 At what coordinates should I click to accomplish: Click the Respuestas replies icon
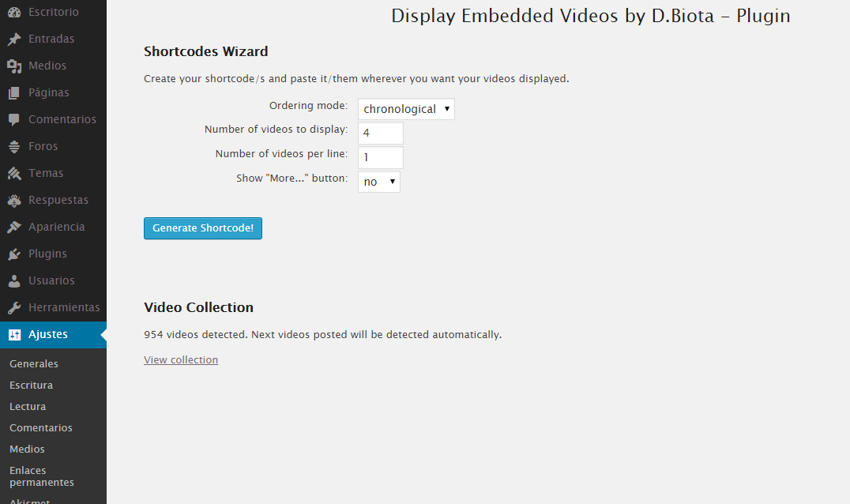coord(14,200)
